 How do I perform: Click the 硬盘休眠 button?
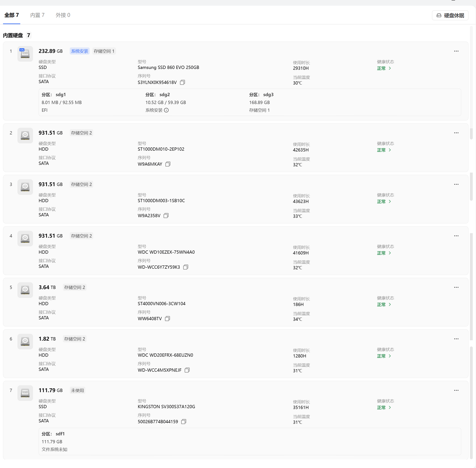tap(450, 15)
